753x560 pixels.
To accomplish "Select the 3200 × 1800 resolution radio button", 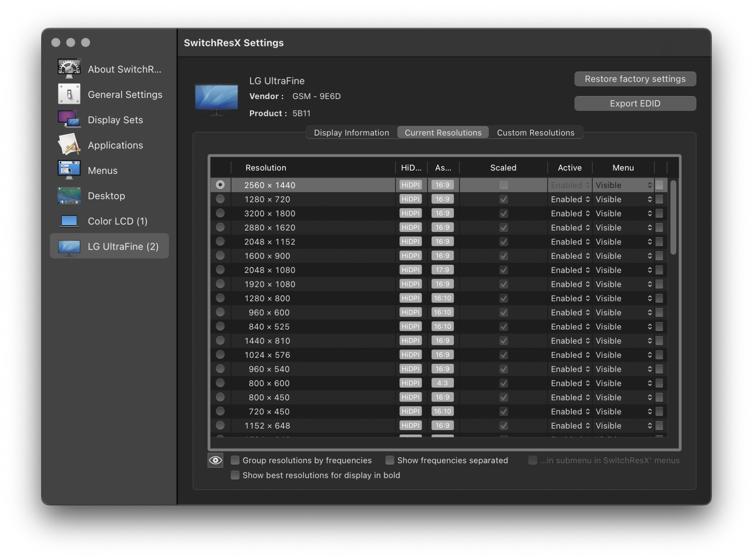I will (x=220, y=213).
